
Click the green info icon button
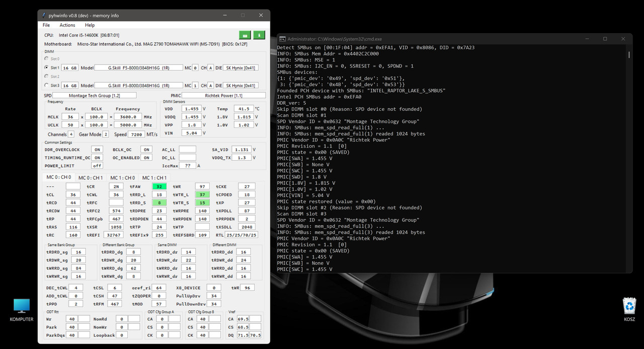tap(259, 35)
